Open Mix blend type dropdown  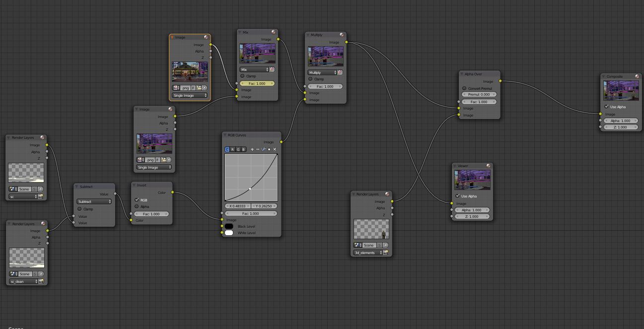[254, 69]
